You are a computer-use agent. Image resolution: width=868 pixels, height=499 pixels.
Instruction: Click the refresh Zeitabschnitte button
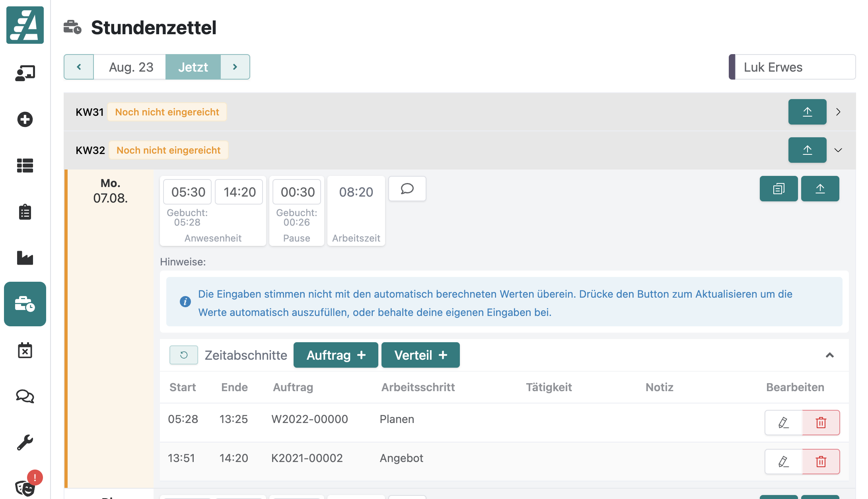(x=184, y=355)
